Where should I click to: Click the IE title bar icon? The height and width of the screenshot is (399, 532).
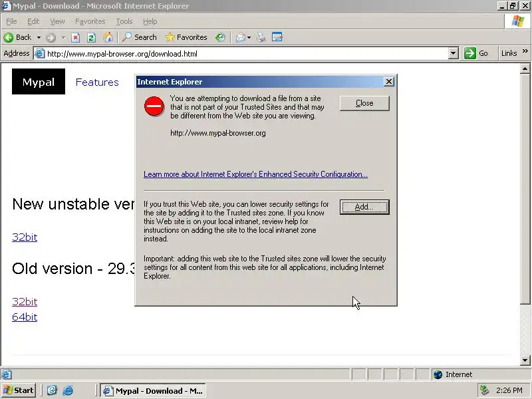pyautogui.click(x=6, y=6)
